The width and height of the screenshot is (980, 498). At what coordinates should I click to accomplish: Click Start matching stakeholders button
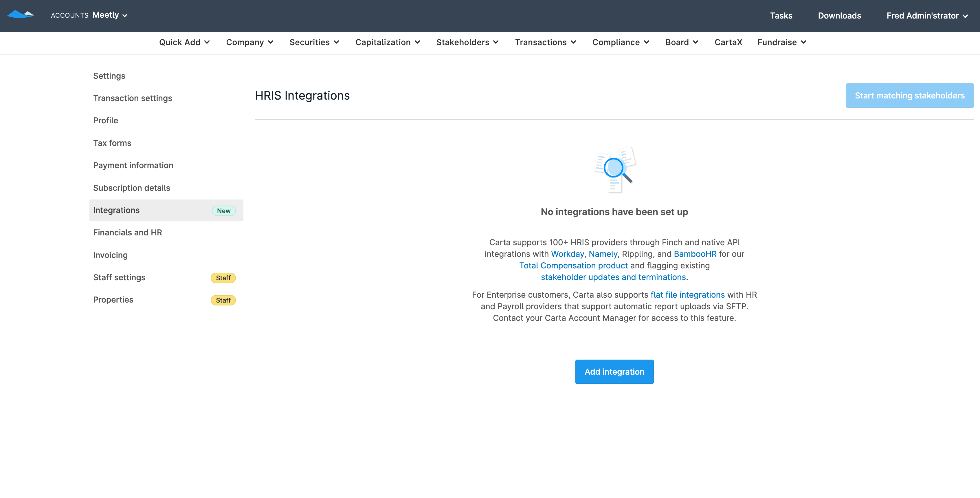point(910,96)
